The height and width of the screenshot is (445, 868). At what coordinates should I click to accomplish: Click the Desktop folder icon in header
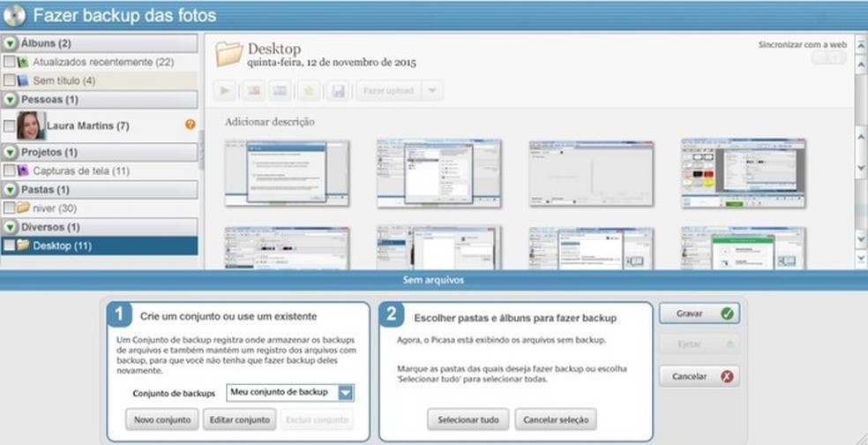tap(228, 55)
